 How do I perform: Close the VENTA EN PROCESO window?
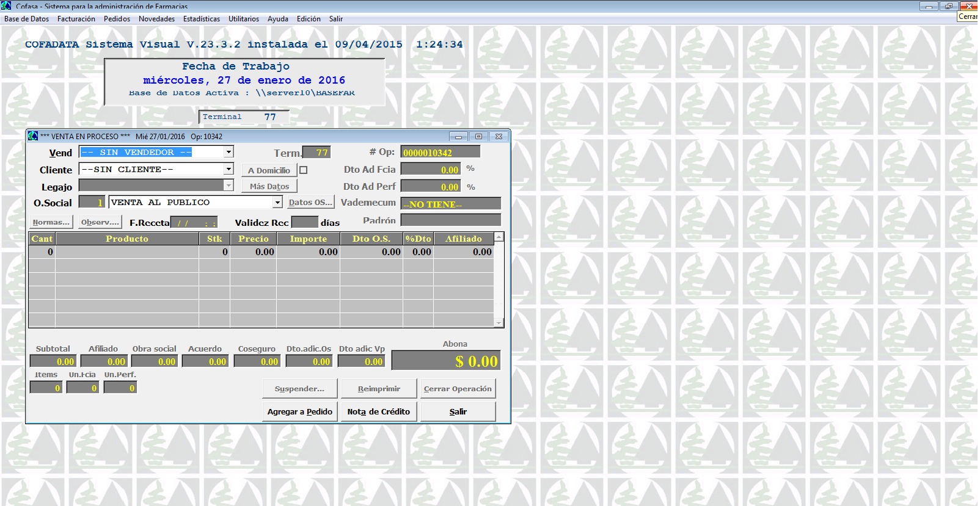499,136
